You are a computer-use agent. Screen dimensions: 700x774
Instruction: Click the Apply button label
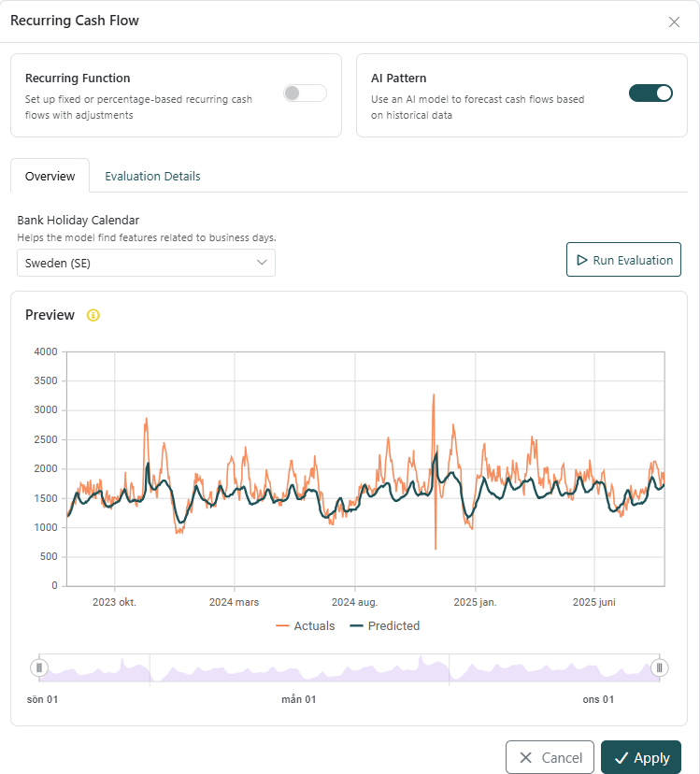(x=651, y=758)
